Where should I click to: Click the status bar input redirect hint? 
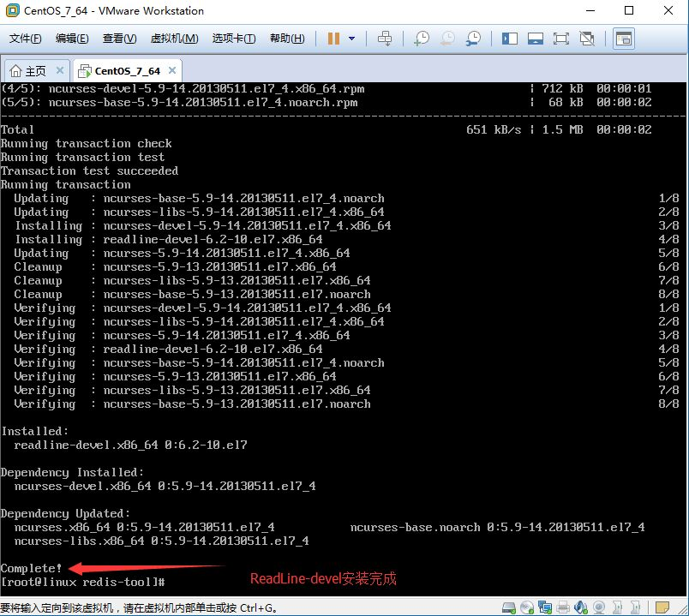pyautogui.click(x=139, y=607)
